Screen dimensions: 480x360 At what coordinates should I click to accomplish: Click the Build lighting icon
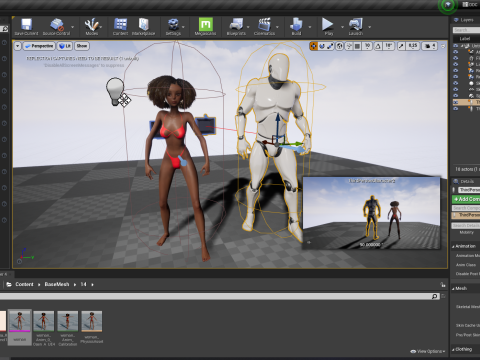296,27
